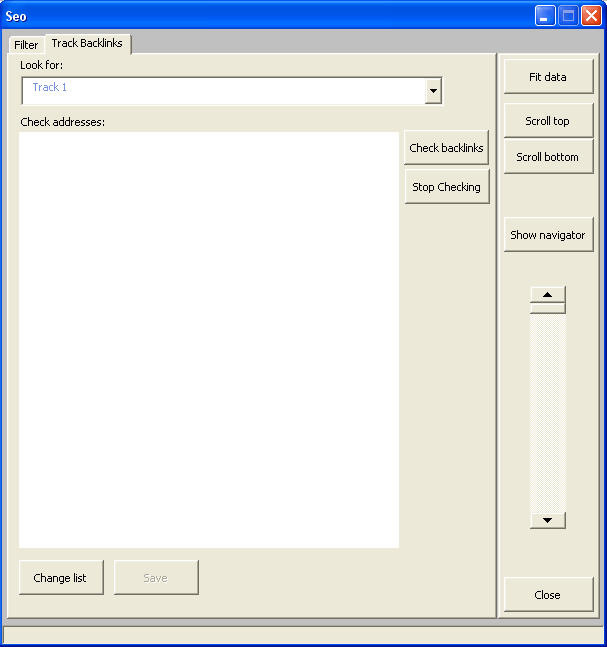607x647 pixels.
Task: Show the navigator panel
Action: pyautogui.click(x=548, y=235)
